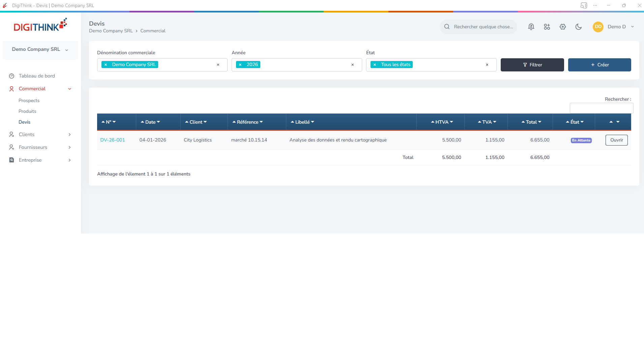Screen dimensions: 644x348
Task: Click the Créer button
Action: (x=599, y=65)
